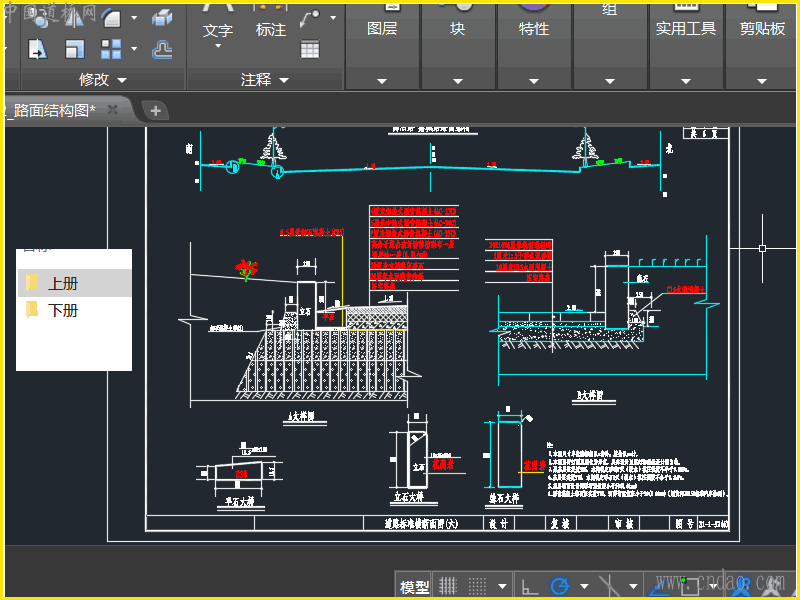Click the Array tool icon
The image size is (800, 600).
pos(112,48)
